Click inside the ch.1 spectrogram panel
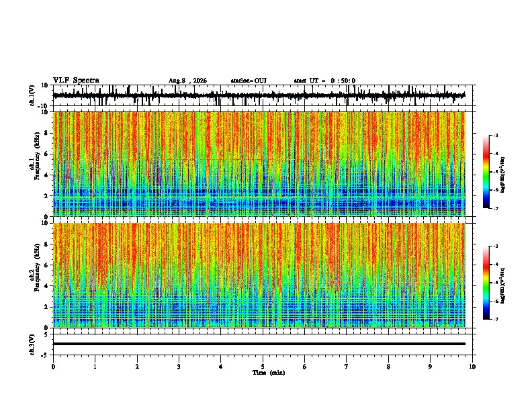Screen dimensions: 532x411 click(259, 164)
